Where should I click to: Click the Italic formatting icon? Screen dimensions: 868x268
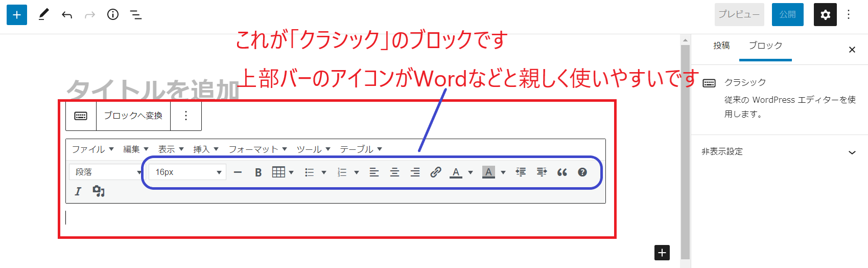pyautogui.click(x=78, y=191)
